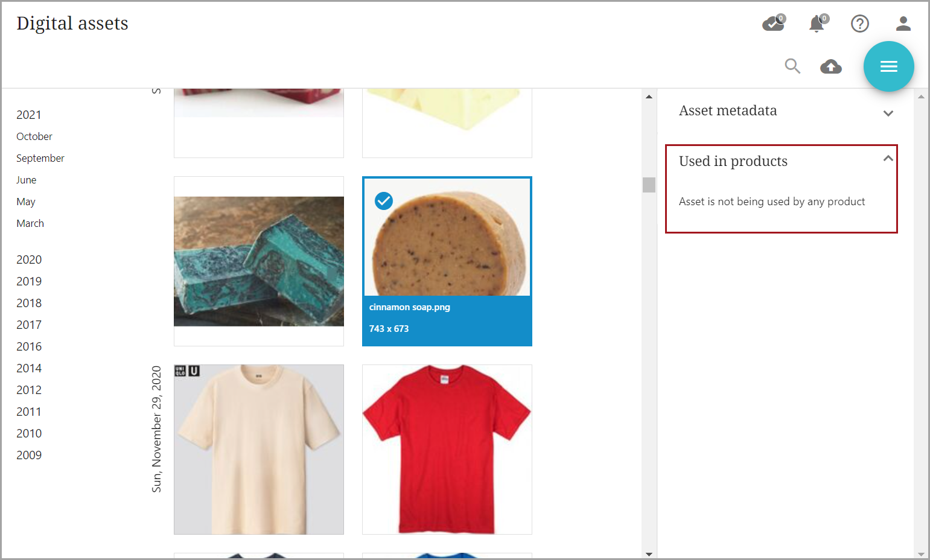The height and width of the screenshot is (560, 930).
Task: Select the teal marbled soap thumbnail
Action: pos(259,261)
